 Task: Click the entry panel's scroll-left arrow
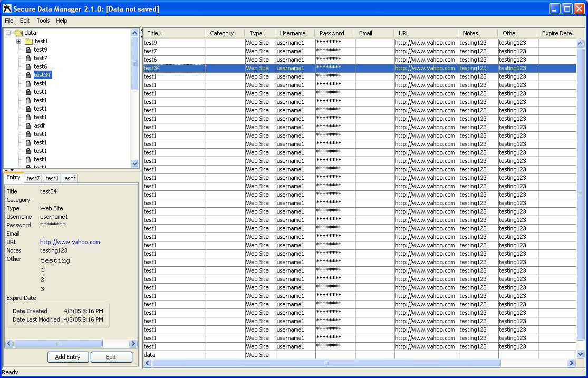click(x=8, y=343)
